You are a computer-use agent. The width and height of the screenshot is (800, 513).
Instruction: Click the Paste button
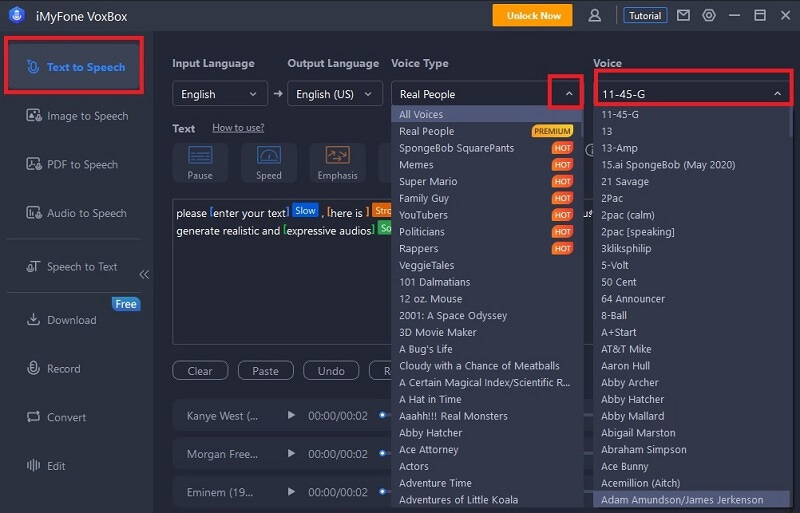coord(266,371)
